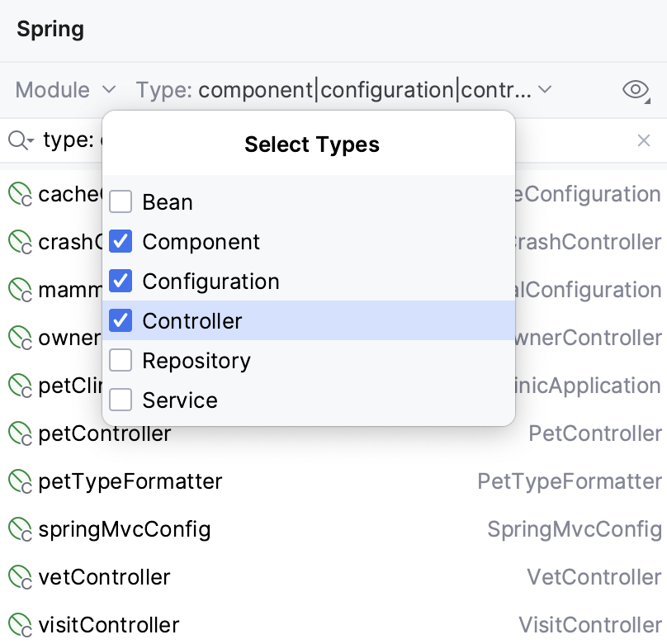The height and width of the screenshot is (644, 667).
Task: Uncheck the Controller checkbox
Action: (121, 321)
